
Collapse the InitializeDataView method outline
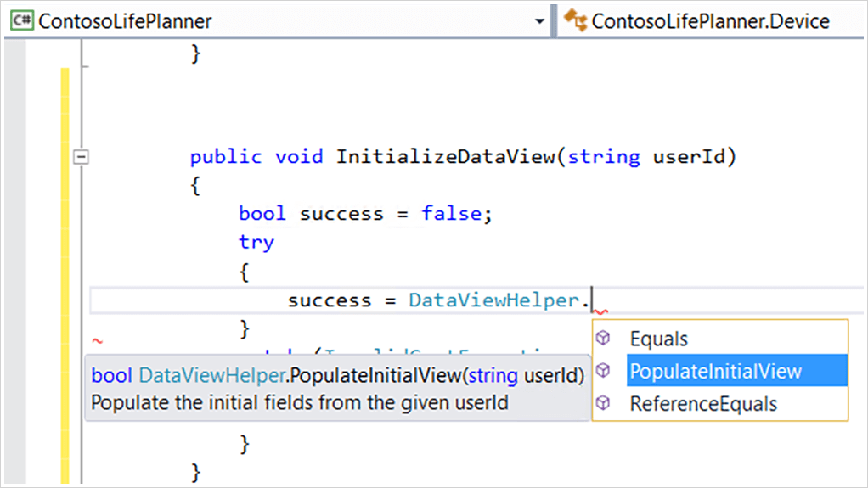coord(82,157)
